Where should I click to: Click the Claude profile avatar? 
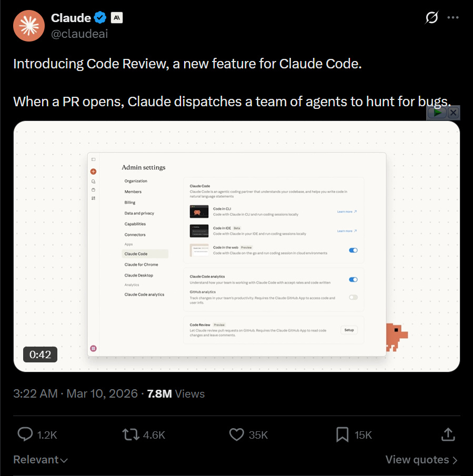(28, 25)
